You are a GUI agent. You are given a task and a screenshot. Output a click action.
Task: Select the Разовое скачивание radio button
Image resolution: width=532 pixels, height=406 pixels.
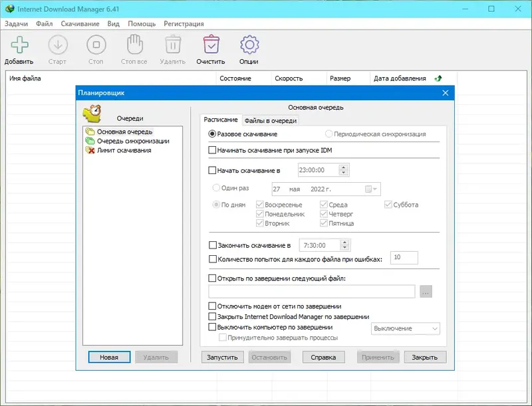click(x=212, y=134)
